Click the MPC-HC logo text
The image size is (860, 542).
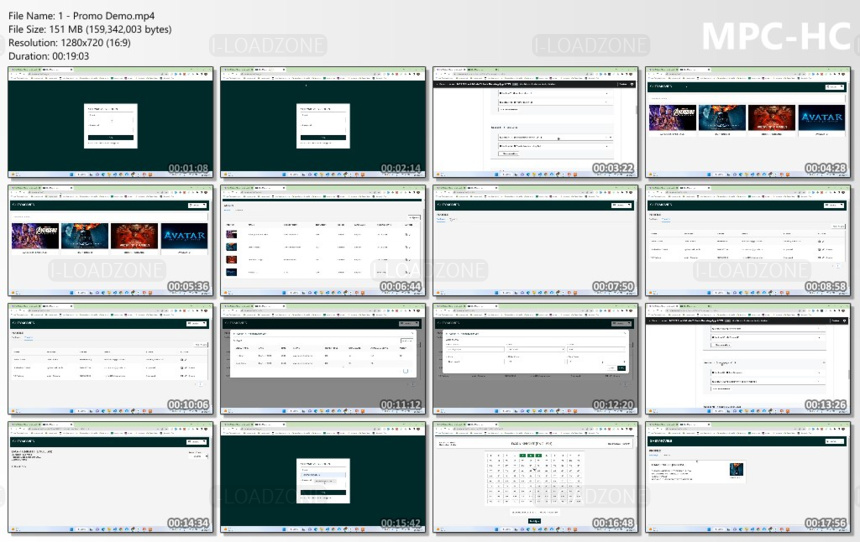point(777,37)
